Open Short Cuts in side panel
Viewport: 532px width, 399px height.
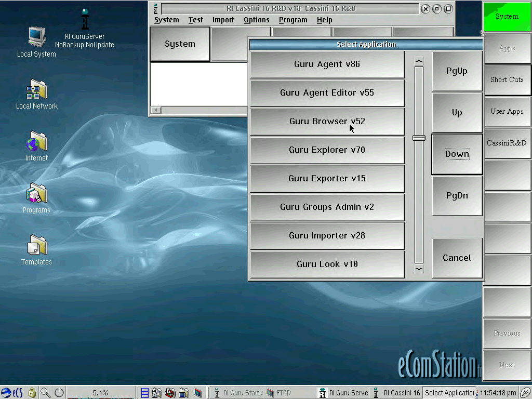tap(507, 79)
